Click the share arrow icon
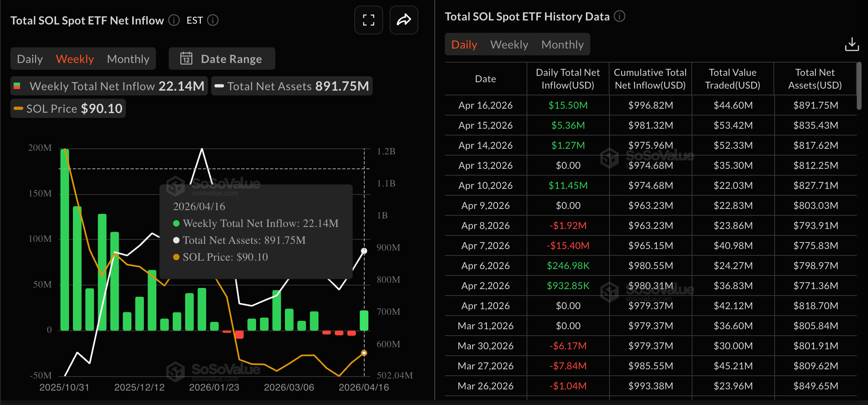The width and height of the screenshot is (868, 405). click(404, 20)
